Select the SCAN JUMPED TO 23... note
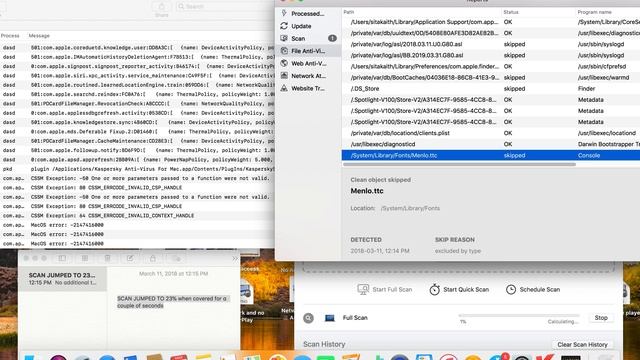This screenshot has width=640, height=360. tap(62, 279)
